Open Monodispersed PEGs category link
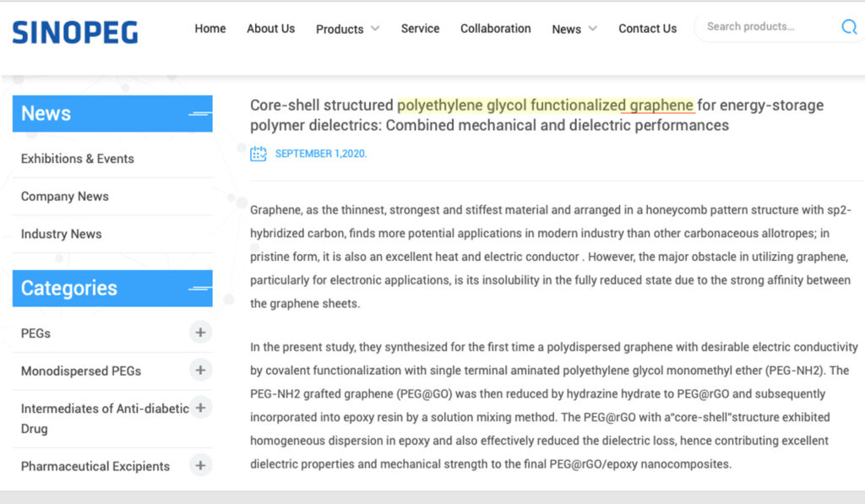 click(x=81, y=371)
